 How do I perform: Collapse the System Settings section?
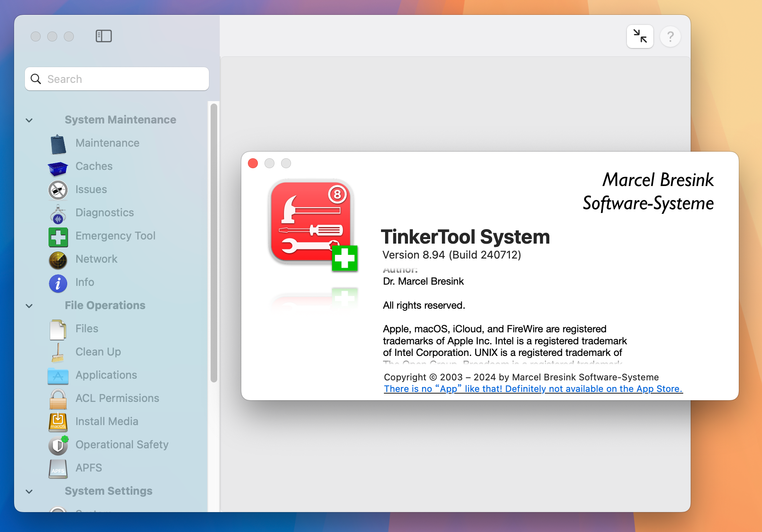click(x=29, y=491)
